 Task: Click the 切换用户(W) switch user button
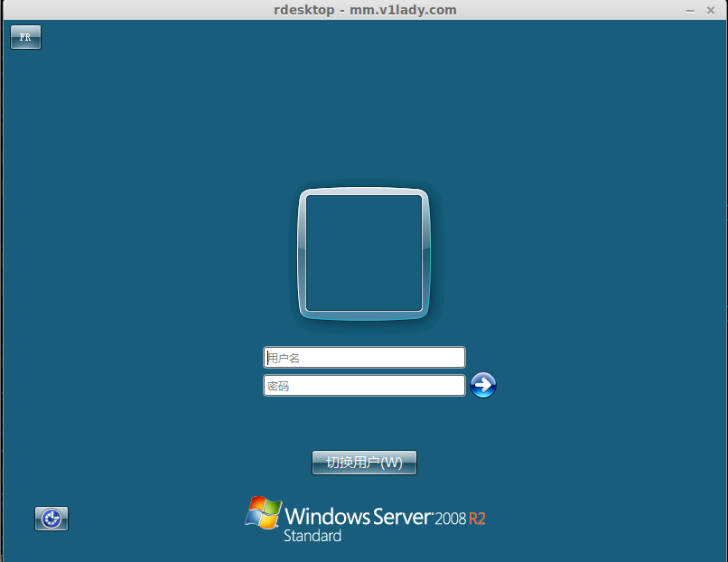(365, 463)
